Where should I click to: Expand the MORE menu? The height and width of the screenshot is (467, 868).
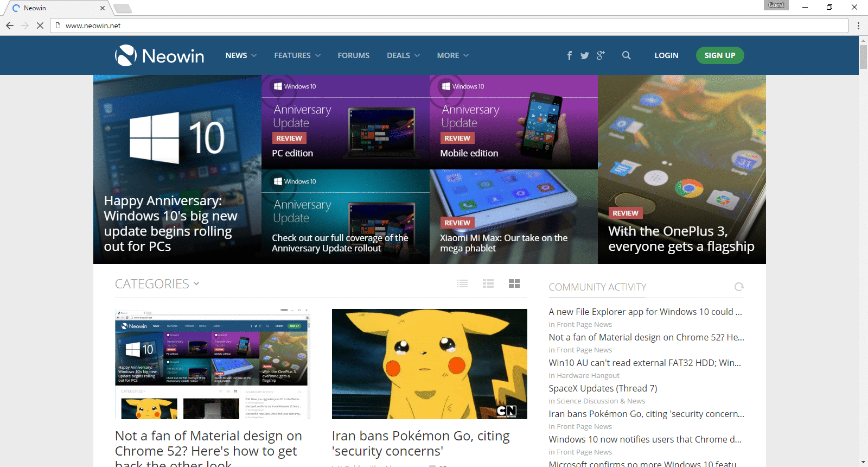(453, 55)
